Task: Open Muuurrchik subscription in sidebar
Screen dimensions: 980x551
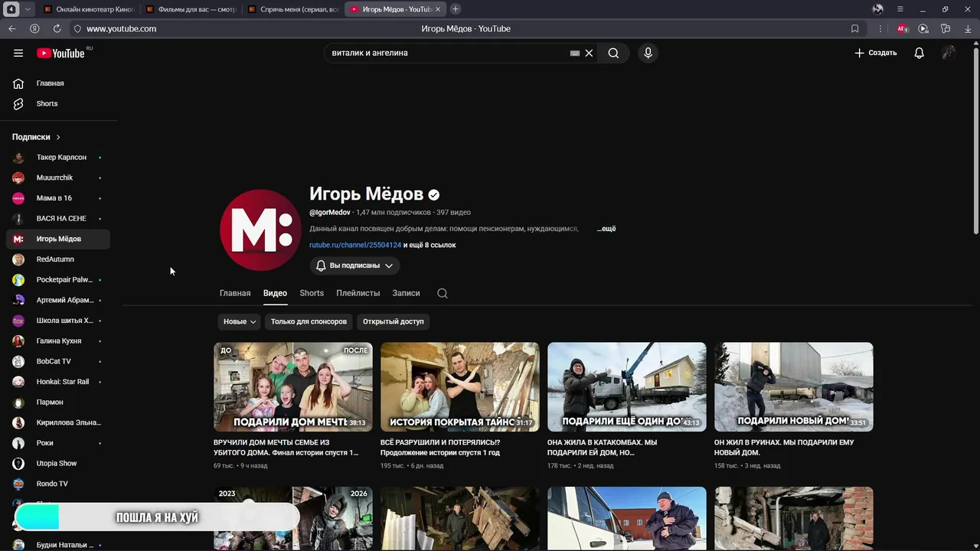Action: [x=58, y=178]
